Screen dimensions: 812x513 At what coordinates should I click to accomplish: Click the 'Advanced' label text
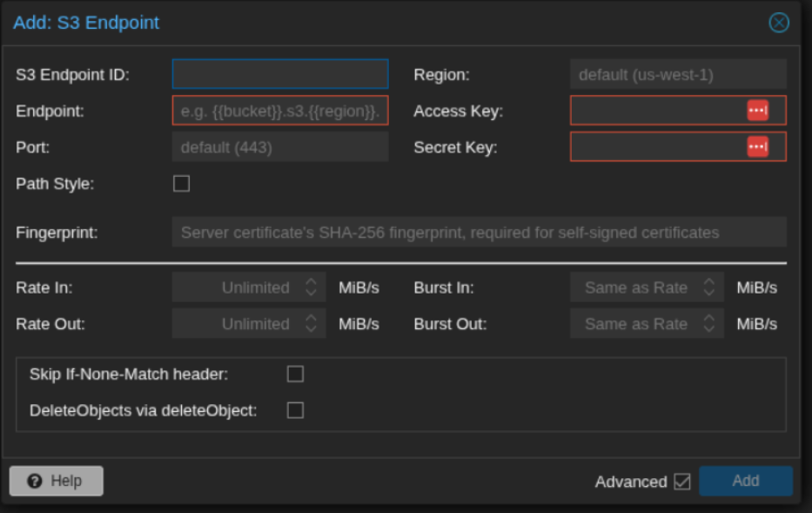click(631, 482)
